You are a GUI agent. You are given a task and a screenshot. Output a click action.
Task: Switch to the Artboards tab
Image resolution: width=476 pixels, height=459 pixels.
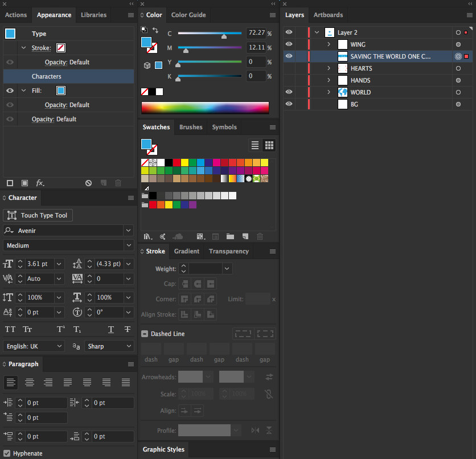(329, 15)
